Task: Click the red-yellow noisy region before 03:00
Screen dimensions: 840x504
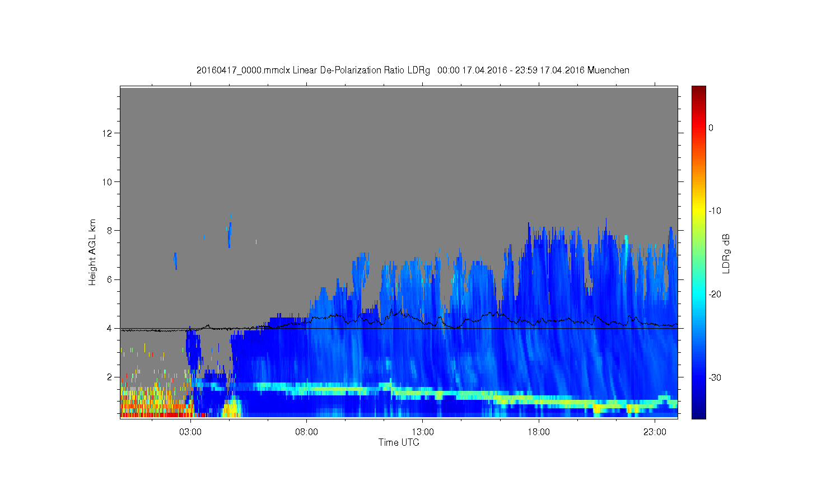Action: (156, 402)
